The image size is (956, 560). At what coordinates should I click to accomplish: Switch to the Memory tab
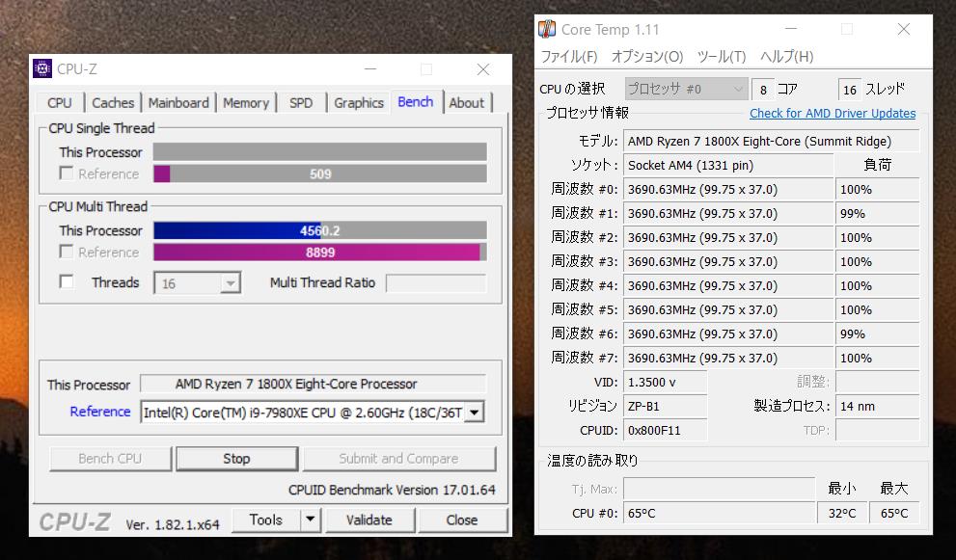246,103
